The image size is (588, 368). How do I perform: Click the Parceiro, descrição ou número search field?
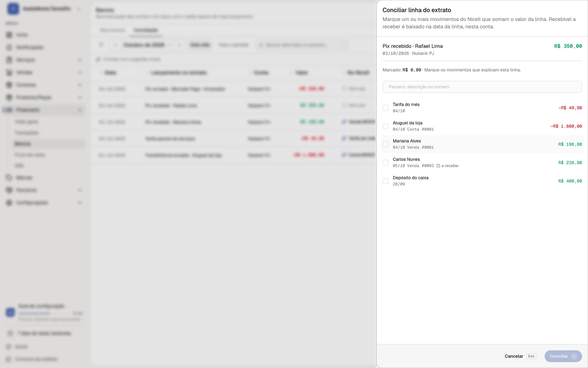[482, 87]
